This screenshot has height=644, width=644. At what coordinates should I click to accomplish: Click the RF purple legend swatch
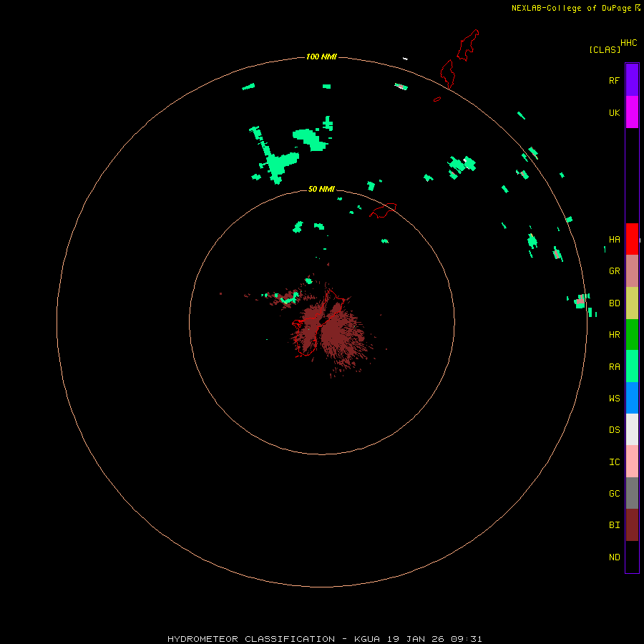point(632,80)
